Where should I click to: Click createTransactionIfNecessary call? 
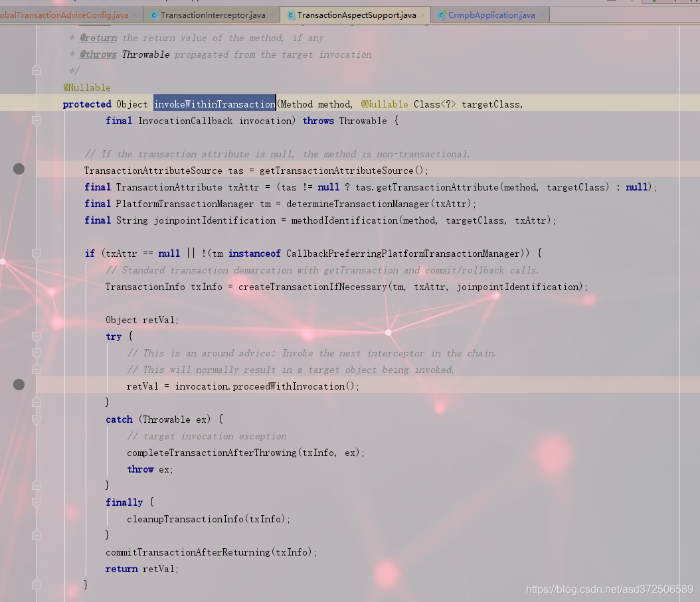pos(313,287)
